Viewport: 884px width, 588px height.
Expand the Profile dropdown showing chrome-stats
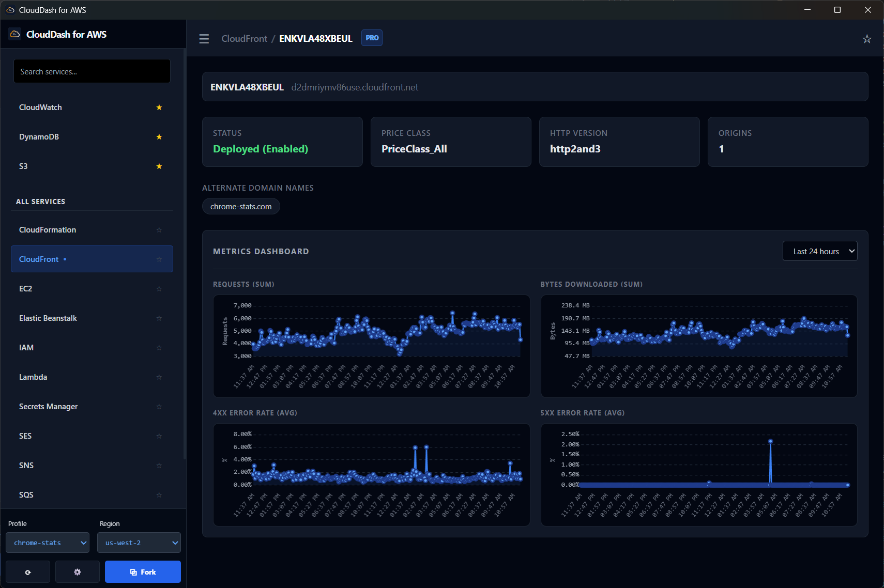pyautogui.click(x=47, y=543)
